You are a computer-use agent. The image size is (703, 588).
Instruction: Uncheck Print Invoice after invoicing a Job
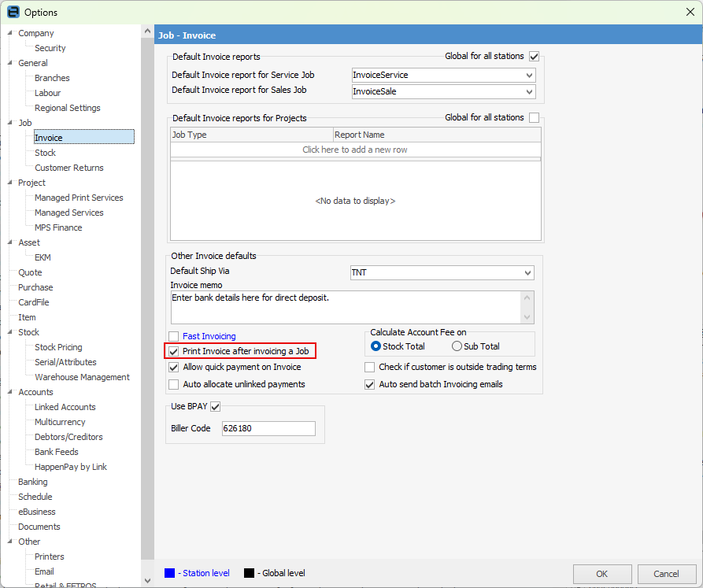[x=173, y=351]
